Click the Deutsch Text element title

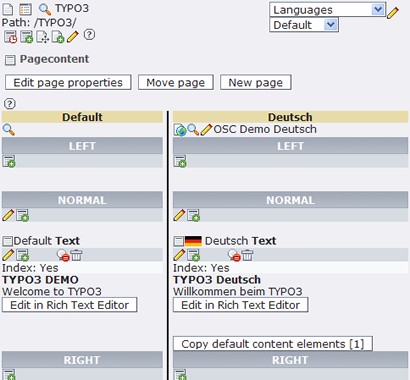point(240,241)
